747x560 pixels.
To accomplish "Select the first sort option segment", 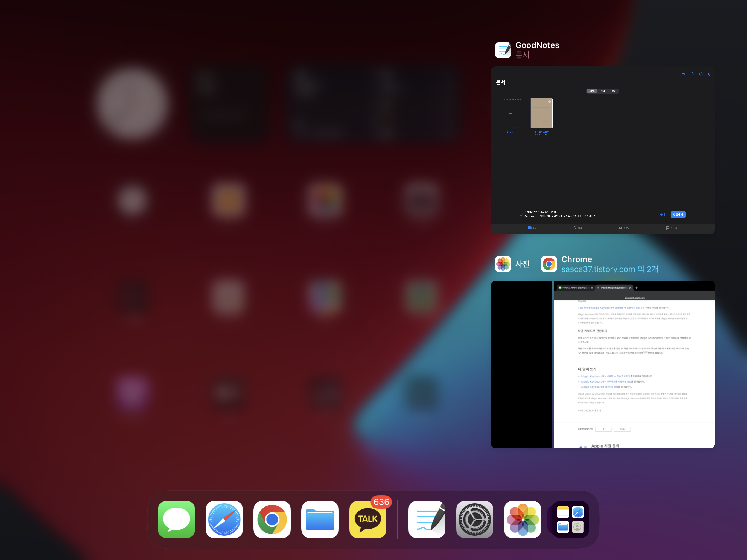I will [592, 91].
